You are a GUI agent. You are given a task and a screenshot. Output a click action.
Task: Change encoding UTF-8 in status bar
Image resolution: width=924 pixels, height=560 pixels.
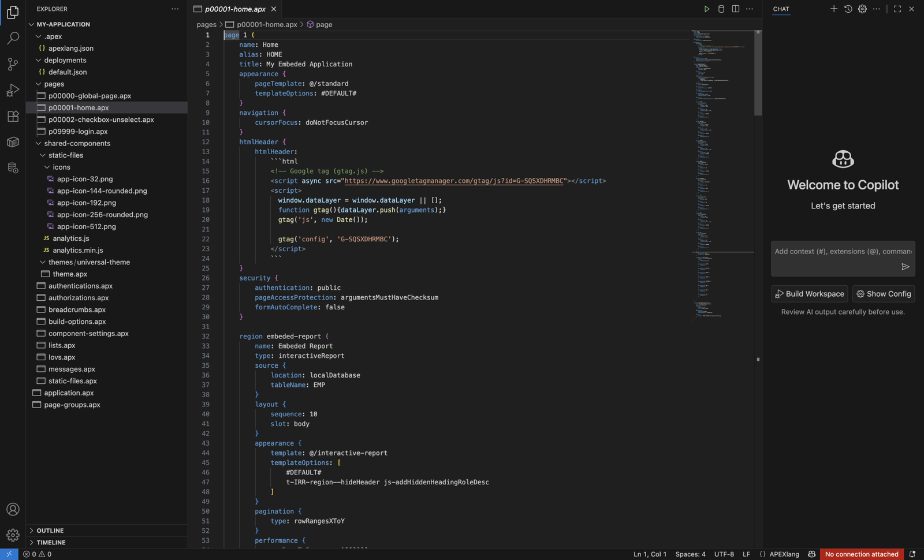pos(724,554)
